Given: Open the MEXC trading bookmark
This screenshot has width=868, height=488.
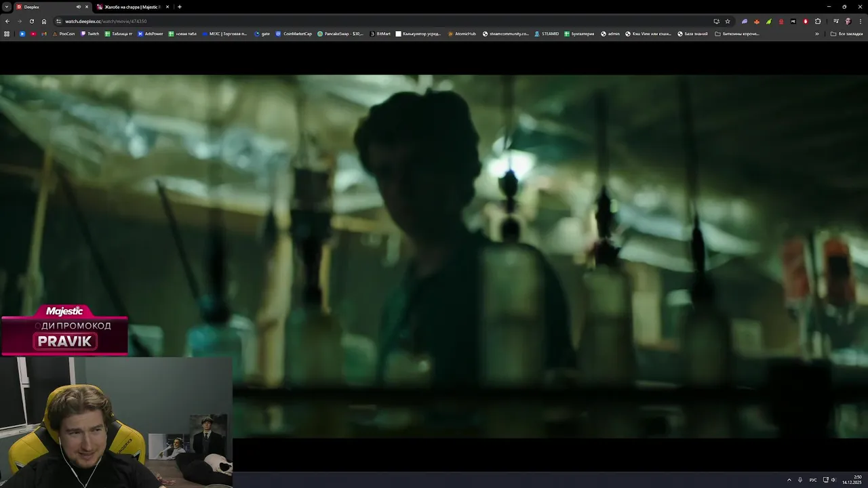Looking at the screenshot, I should [x=224, y=33].
